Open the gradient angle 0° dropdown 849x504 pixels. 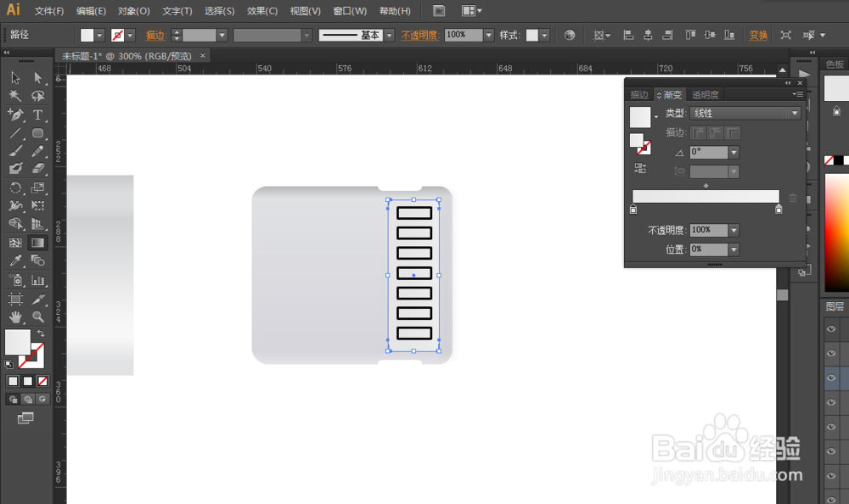pos(734,153)
